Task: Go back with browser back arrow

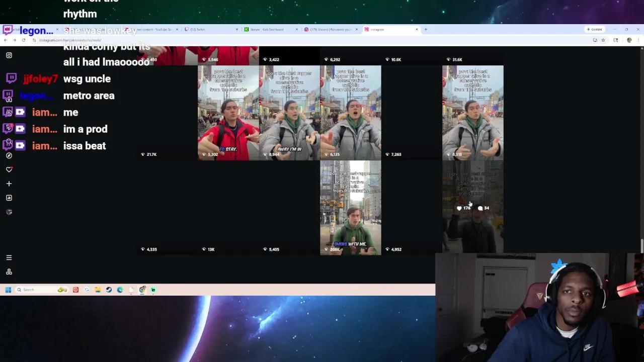Action: [6, 40]
